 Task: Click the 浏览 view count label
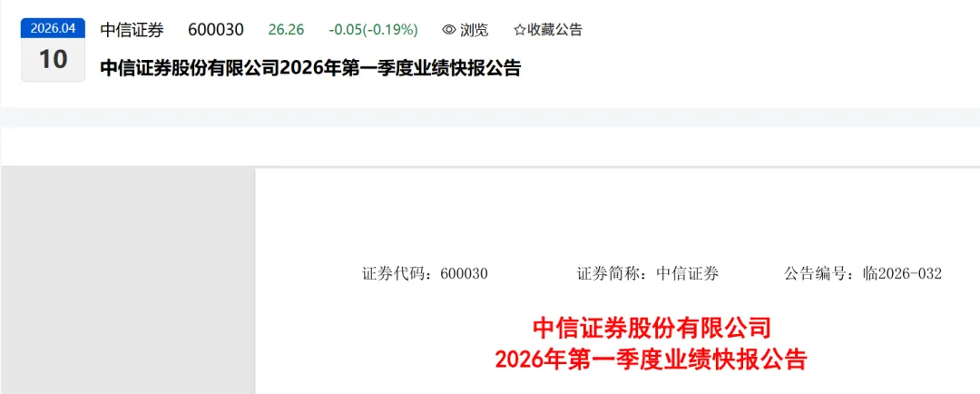coord(475,29)
